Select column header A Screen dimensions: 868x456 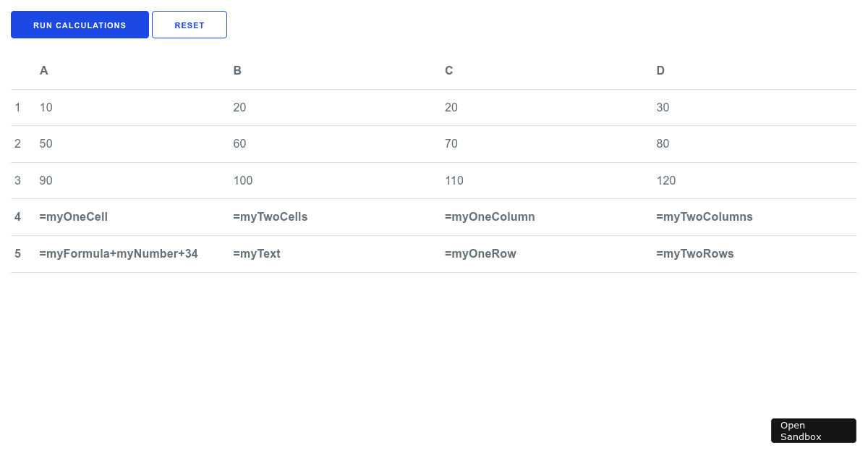click(x=43, y=70)
